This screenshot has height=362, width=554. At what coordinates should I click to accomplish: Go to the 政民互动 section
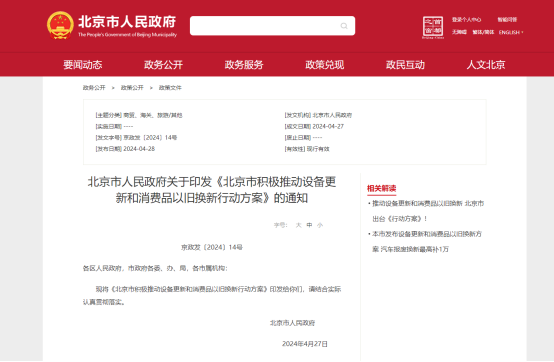[x=405, y=65]
